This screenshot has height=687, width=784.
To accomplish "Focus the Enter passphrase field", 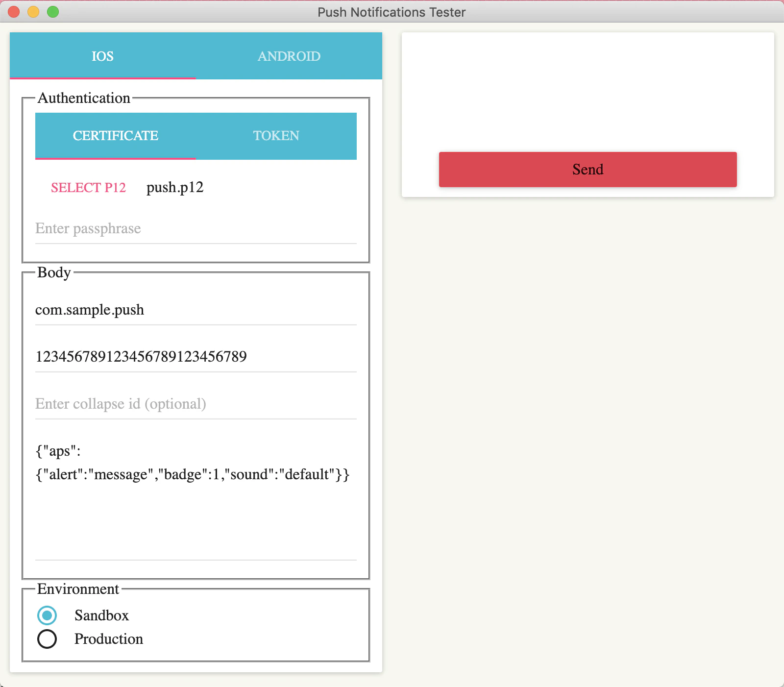I will click(196, 229).
